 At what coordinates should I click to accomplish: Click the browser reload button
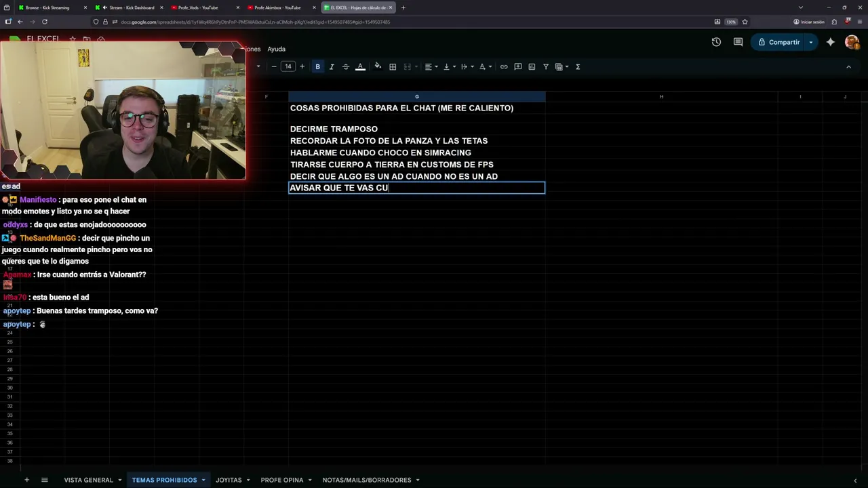pyautogui.click(x=44, y=22)
